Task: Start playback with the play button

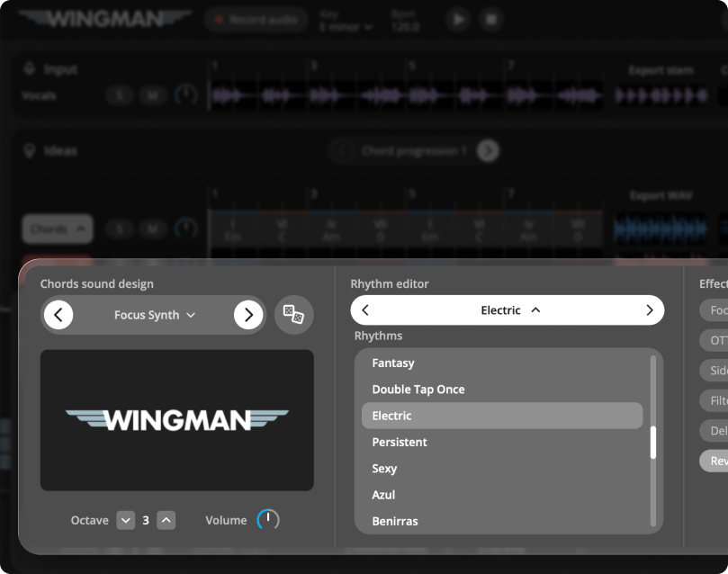Action: click(458, 20)
